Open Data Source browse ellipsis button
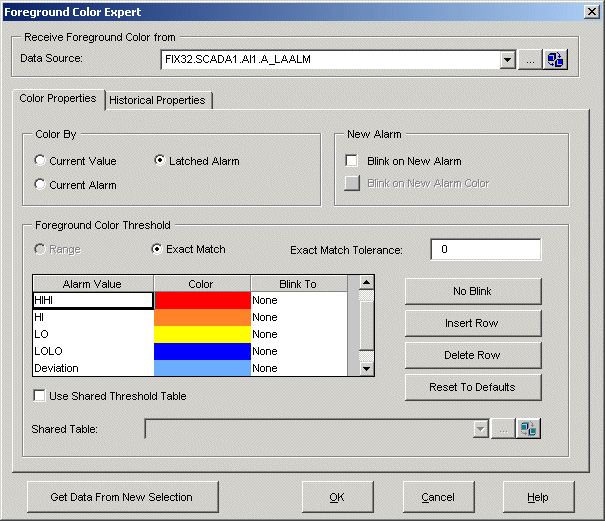This screenshot has width=605, height=521. click(530, 60)
